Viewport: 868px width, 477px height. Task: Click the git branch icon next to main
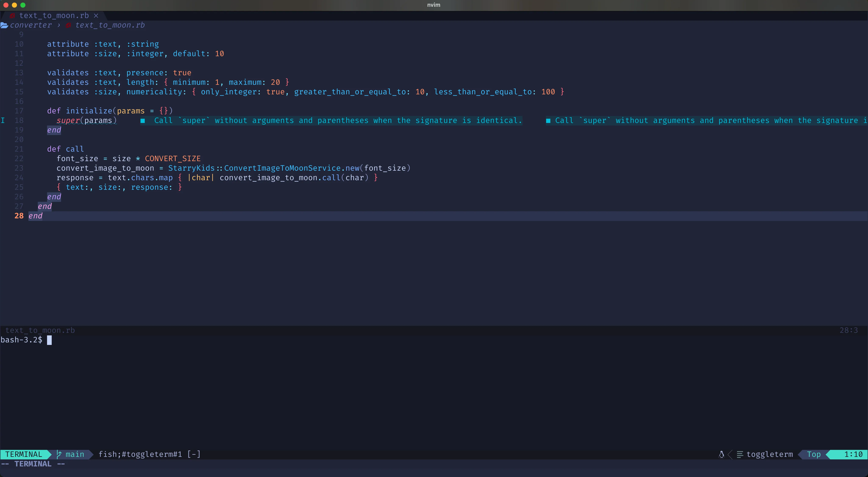(x=59, y=454)
